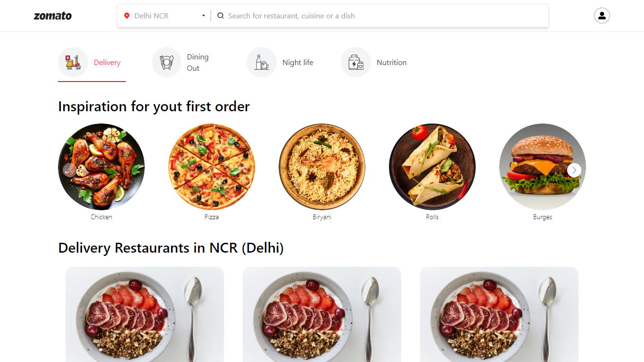Switch to the Night life tab

(298, 62)
